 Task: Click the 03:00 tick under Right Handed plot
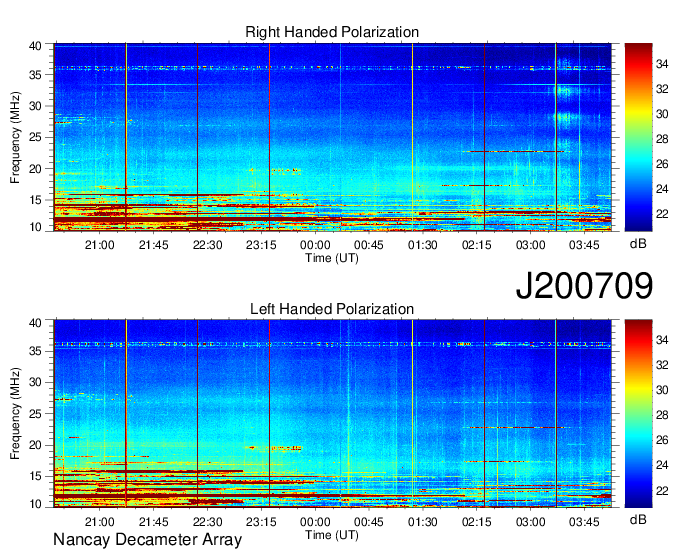tap(530, 245)
